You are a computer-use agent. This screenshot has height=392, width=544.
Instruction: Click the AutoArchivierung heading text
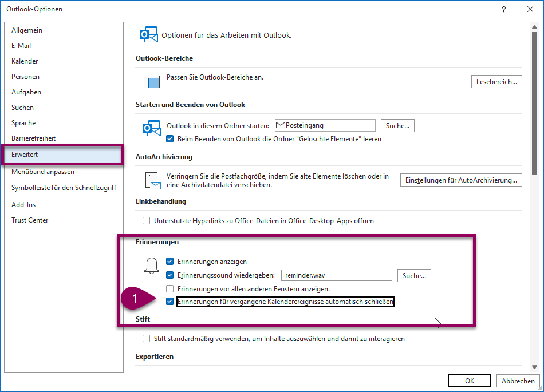pyautogui.click(x=164, y=157)
